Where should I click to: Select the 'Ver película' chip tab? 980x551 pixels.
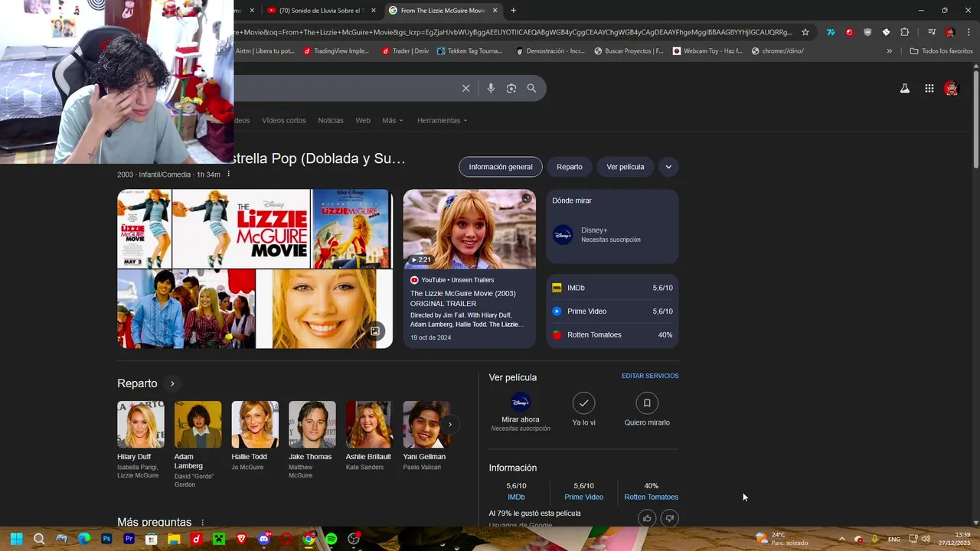(626, 167)
